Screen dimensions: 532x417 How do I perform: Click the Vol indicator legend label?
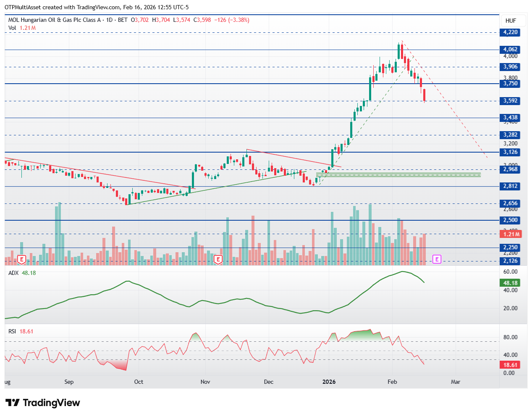coord(12,28)
